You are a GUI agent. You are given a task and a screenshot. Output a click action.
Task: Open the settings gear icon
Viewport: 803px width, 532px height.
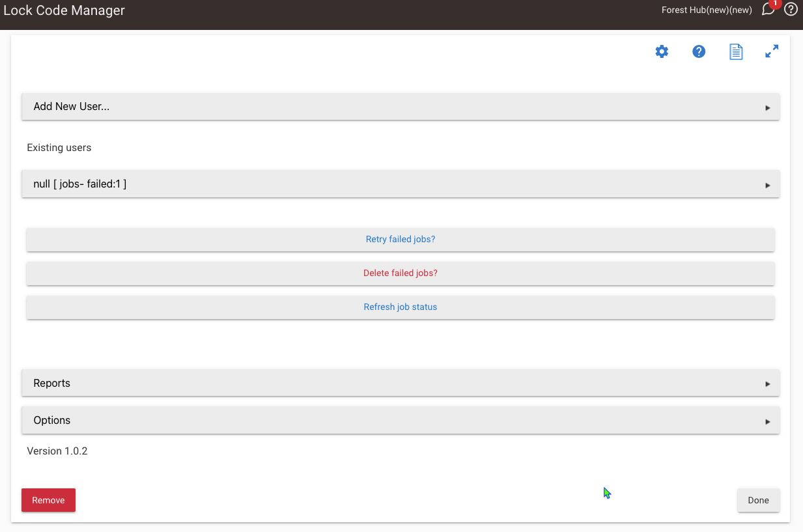click(662, 51)
